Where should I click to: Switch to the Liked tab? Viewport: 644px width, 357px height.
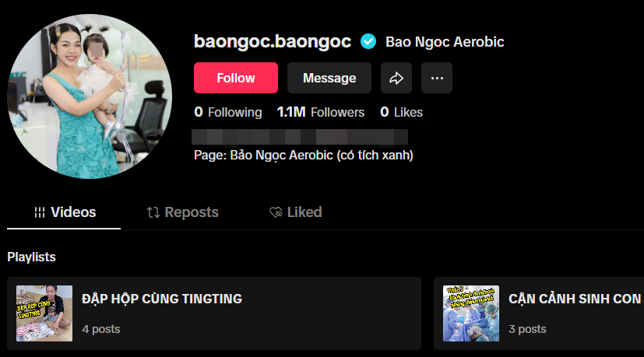tap(296, 212)
